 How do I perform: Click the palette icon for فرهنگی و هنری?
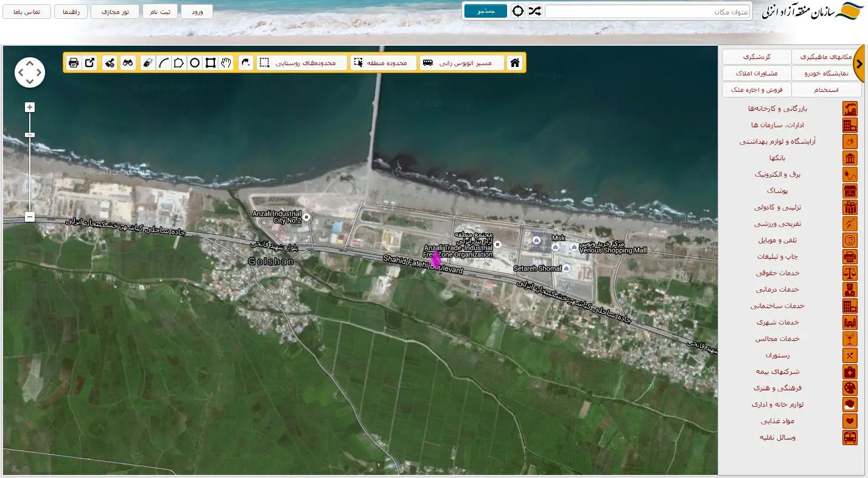click(x=850, y=388)
